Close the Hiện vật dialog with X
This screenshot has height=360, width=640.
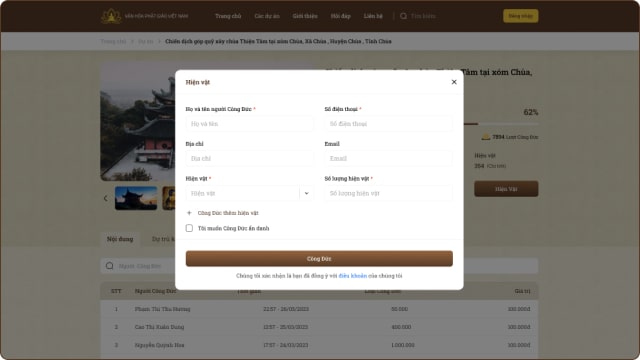(454, 82)
